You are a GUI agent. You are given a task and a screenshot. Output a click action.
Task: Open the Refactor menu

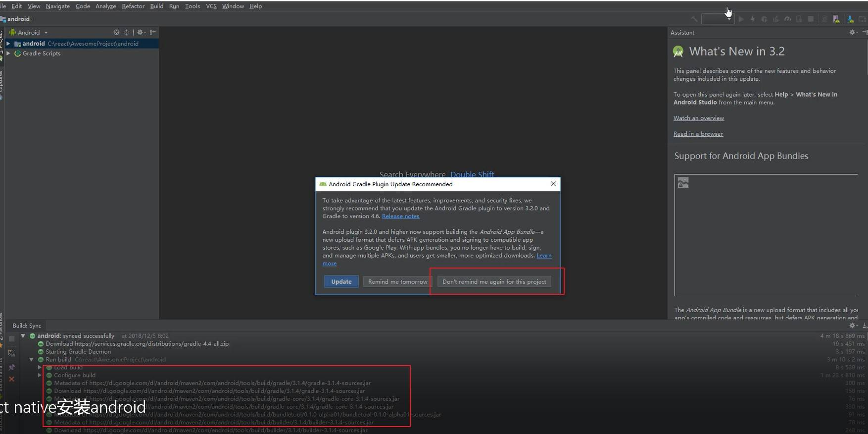133,6
